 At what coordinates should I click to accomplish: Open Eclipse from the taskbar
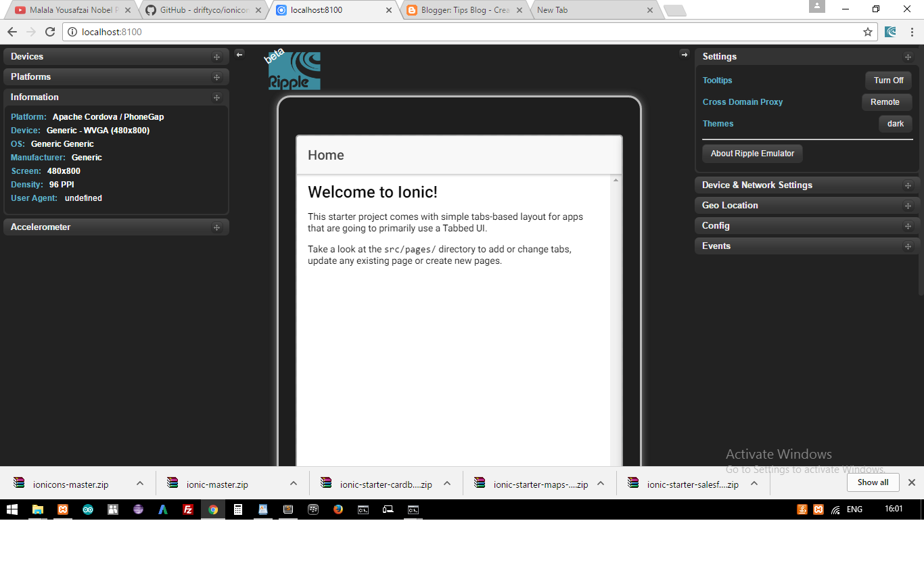138,509
